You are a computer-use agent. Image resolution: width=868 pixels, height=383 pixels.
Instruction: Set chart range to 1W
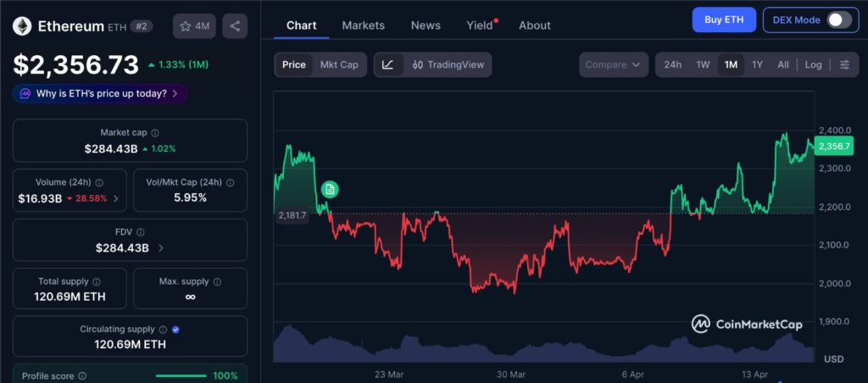(x=703, y=64)
